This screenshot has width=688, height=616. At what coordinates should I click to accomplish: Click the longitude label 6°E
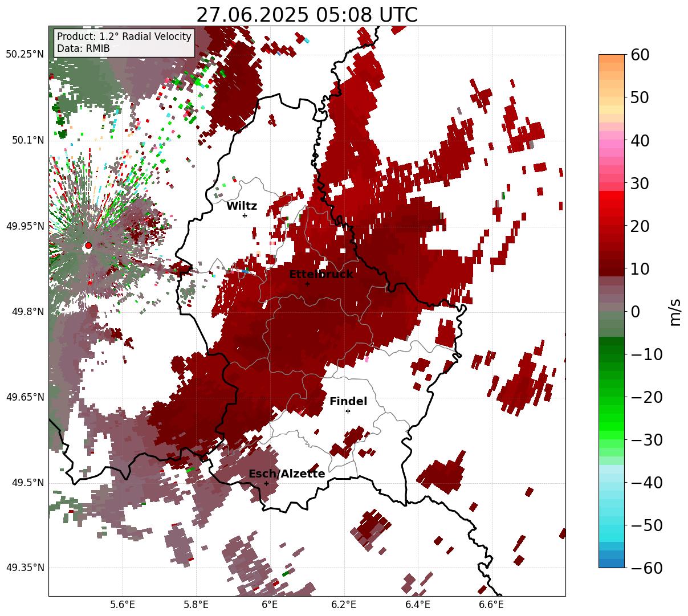(270, 605)
